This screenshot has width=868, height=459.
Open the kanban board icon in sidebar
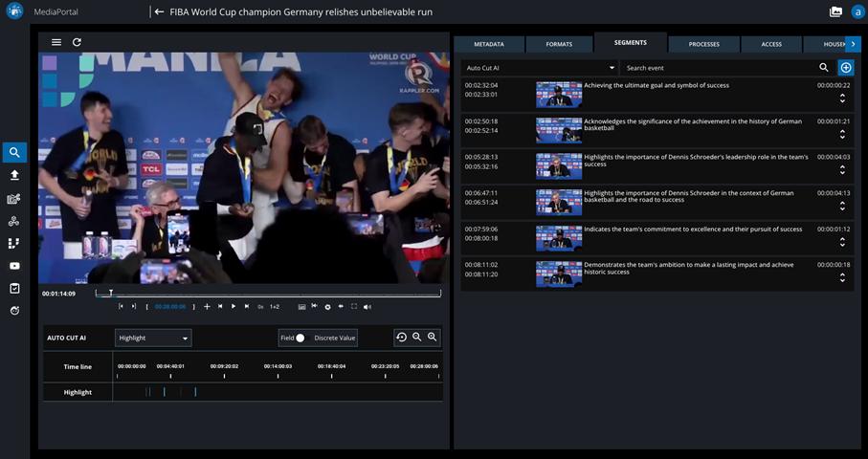[14, 243]
